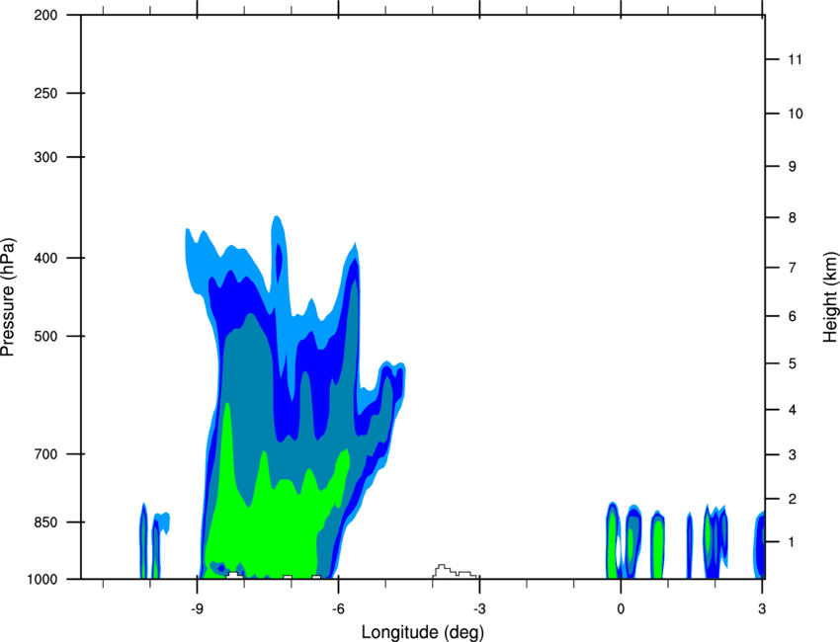Pick the 1 km height tick label
The height and width of the screenshot is (642, 840).
(x=793, y=542)
